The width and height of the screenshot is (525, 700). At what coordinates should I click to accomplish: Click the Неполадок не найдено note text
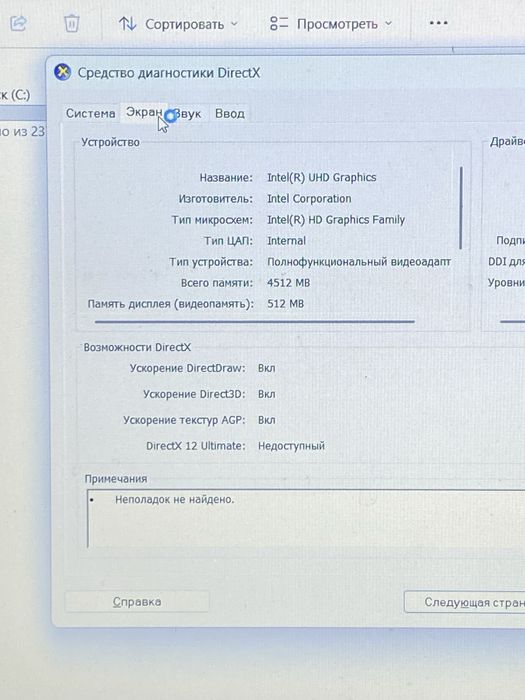(x=175, y=499)
